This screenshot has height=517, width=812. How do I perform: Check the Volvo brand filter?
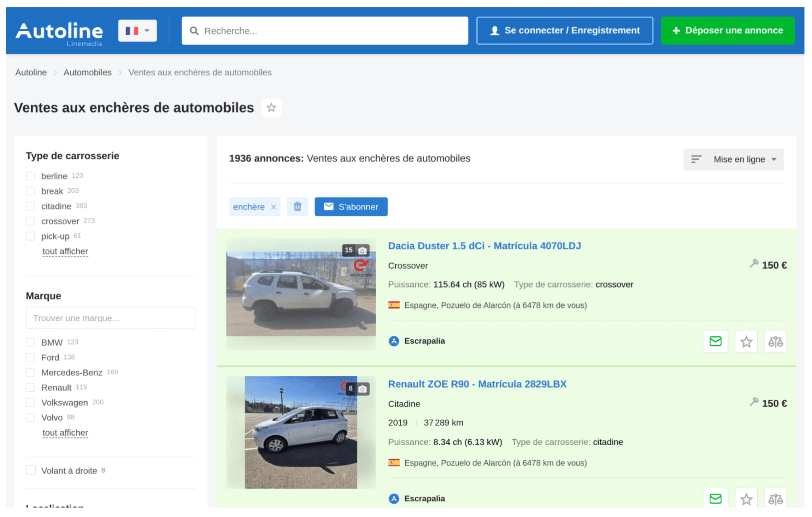point(30,418)
